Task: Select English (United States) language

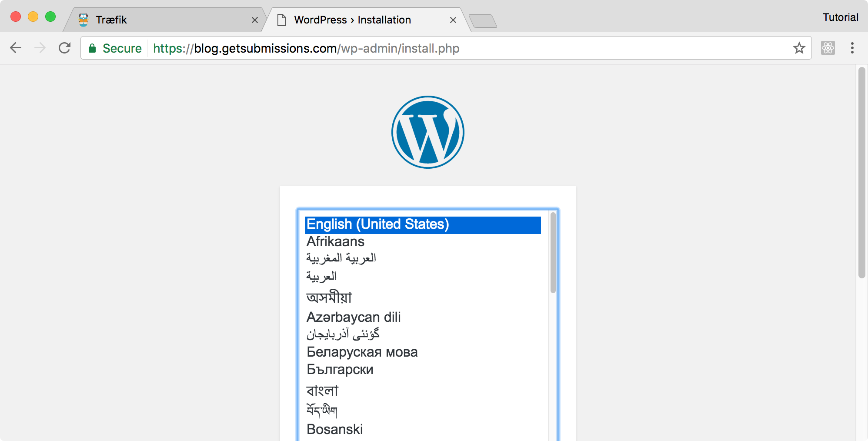Action: click(423, 225)
